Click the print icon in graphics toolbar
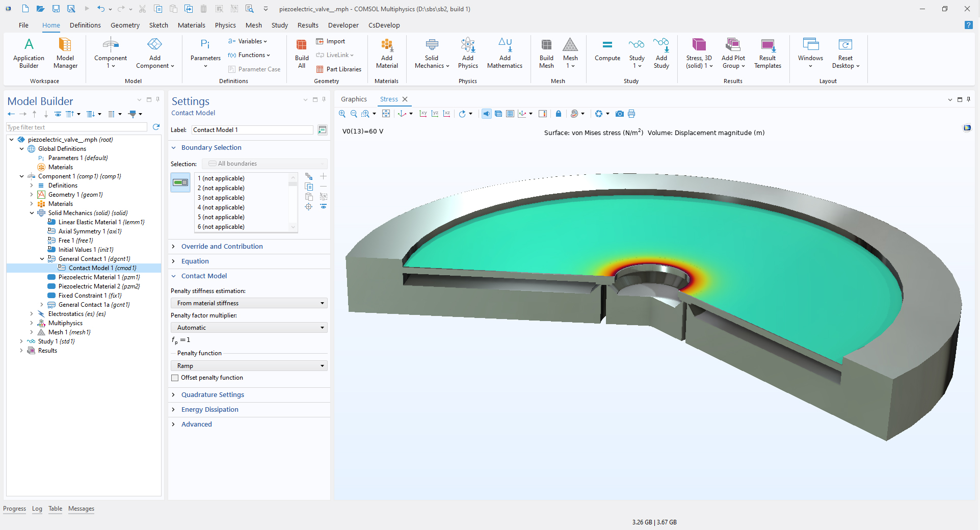 pyautogui.click(x=631, y=114)
